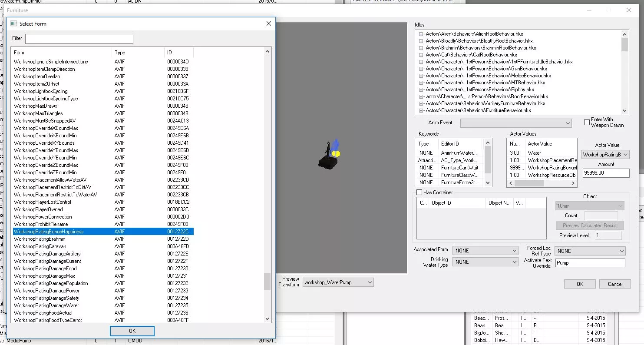Select WorkshopRatingDamageWater row

(103, 305)
